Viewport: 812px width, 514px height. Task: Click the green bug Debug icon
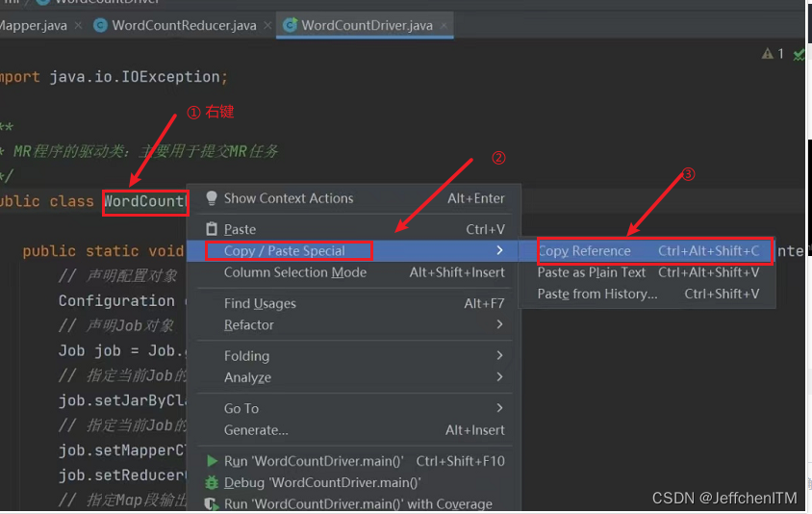pyautogui.click(x=212, y=482)
